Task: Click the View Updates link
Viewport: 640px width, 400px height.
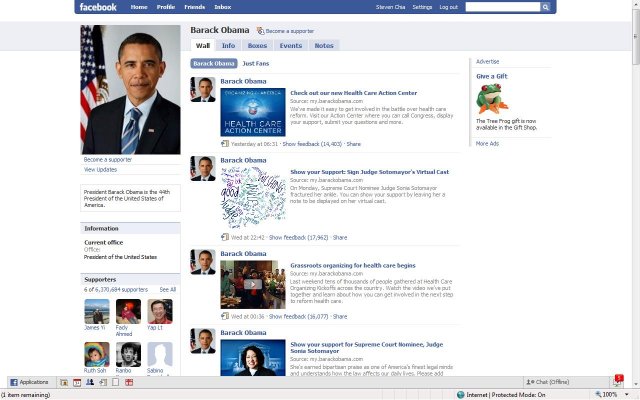Action: pyautogui.click(x=100, y=169)
